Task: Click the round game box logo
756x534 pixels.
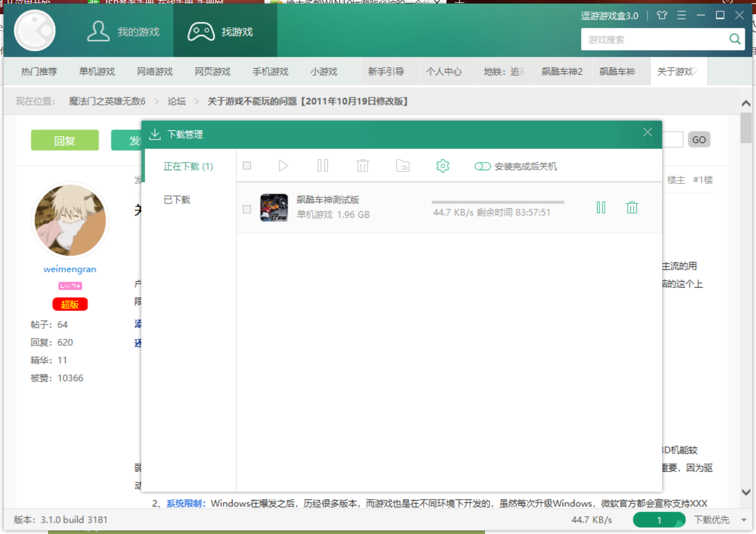Action: [34, 30]
